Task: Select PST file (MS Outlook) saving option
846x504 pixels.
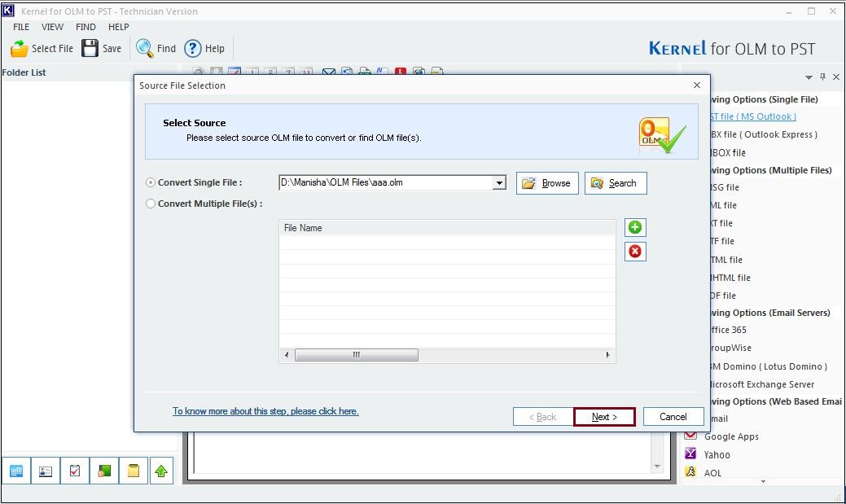Action: (753, 116)
